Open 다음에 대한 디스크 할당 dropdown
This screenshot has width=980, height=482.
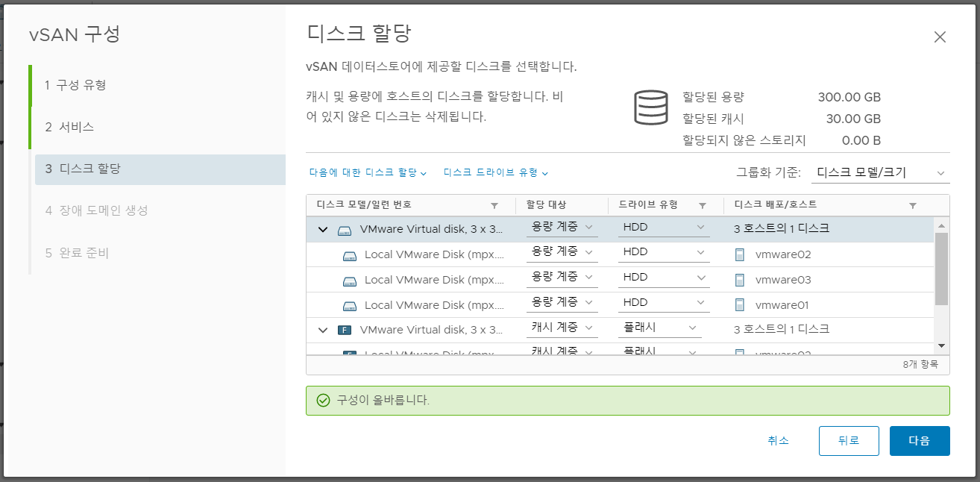(x=368, y=172)
